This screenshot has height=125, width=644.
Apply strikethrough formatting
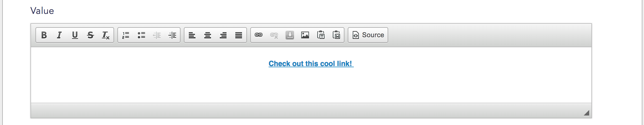(x=90, y=35)
